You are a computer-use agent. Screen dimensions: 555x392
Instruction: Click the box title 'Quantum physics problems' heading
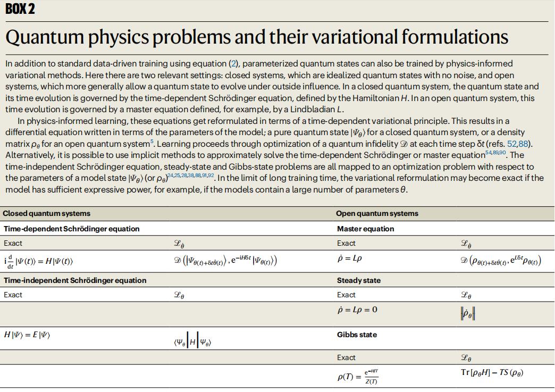(x=257, y=37)
